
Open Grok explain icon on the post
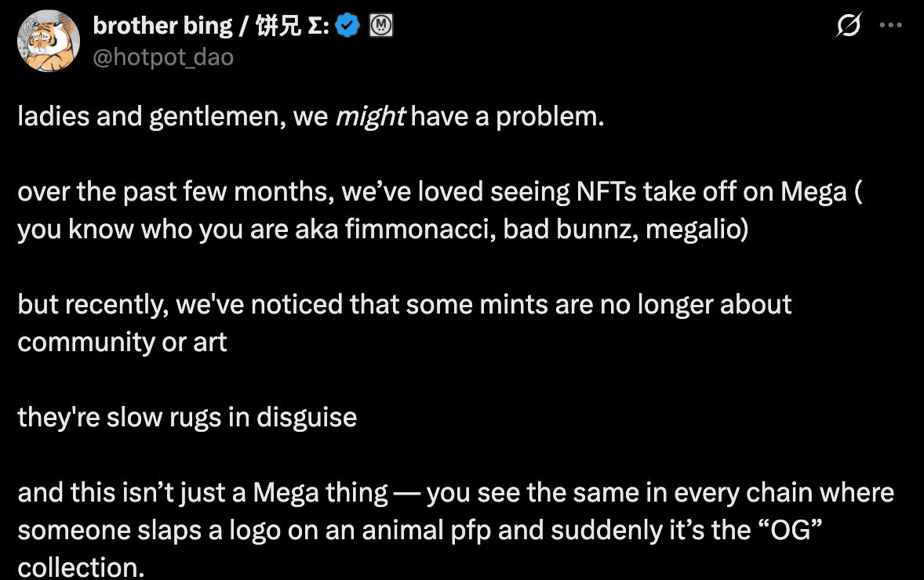click(849, 25)
